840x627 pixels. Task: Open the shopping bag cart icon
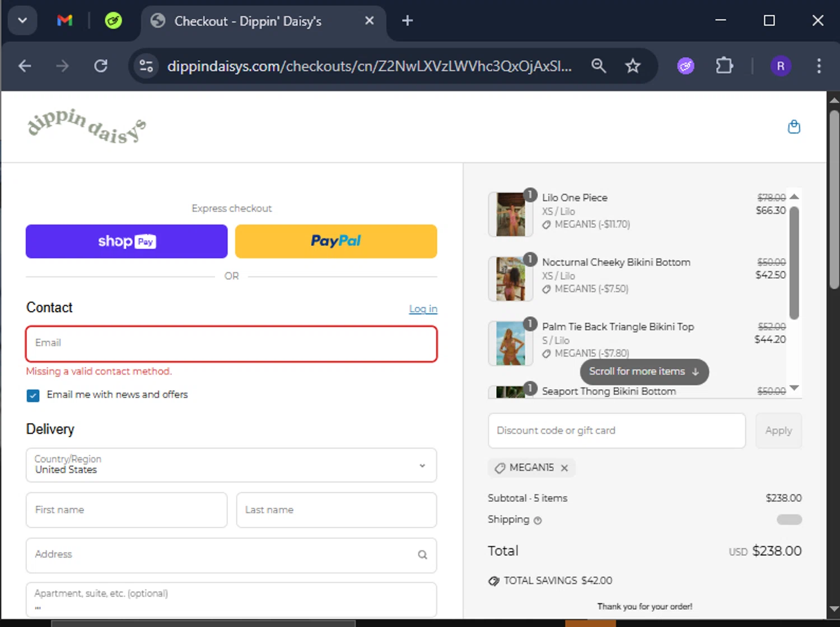794,127
